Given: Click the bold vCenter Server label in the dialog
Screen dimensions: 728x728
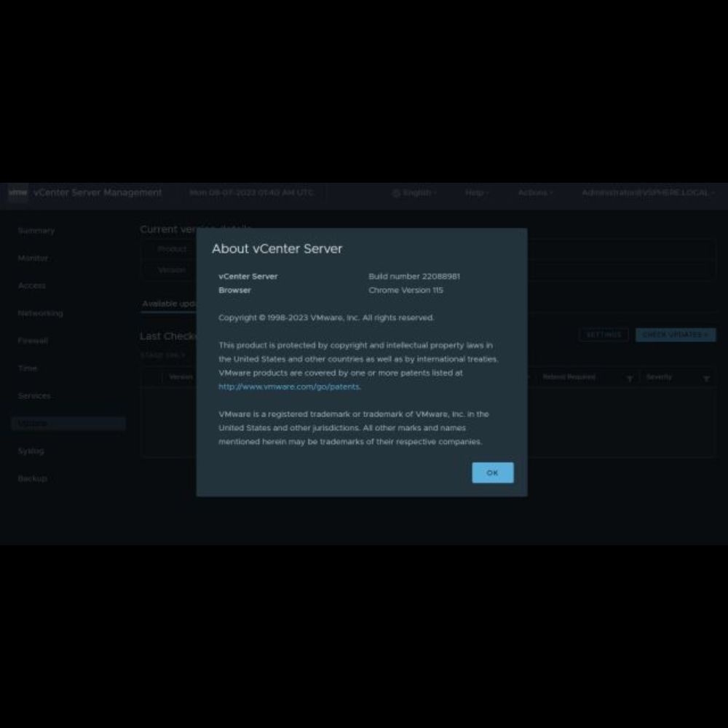Looking at the screenshot, I should tap(248, 276).
